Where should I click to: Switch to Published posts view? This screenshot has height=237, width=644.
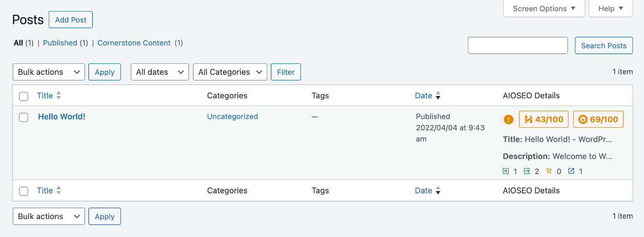tap(60, 43)
